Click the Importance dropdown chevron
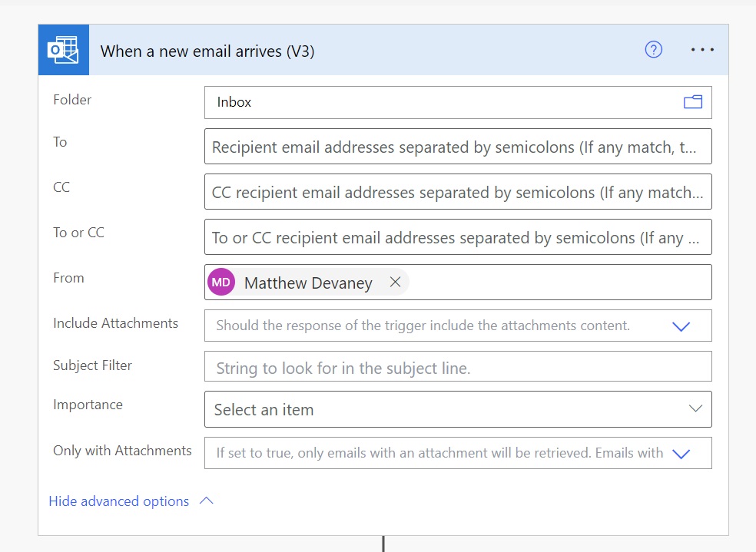Viewport: 756px width, 552px height. tap(695, 409)
